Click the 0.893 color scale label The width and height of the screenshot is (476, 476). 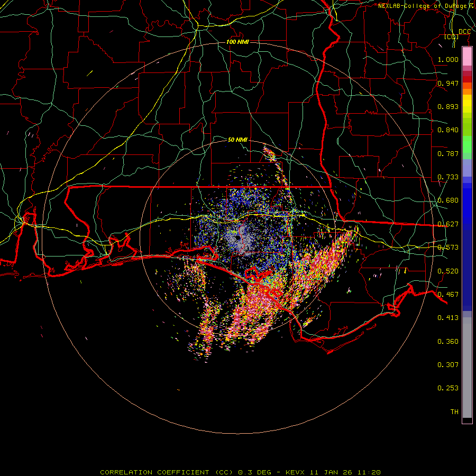448,106
